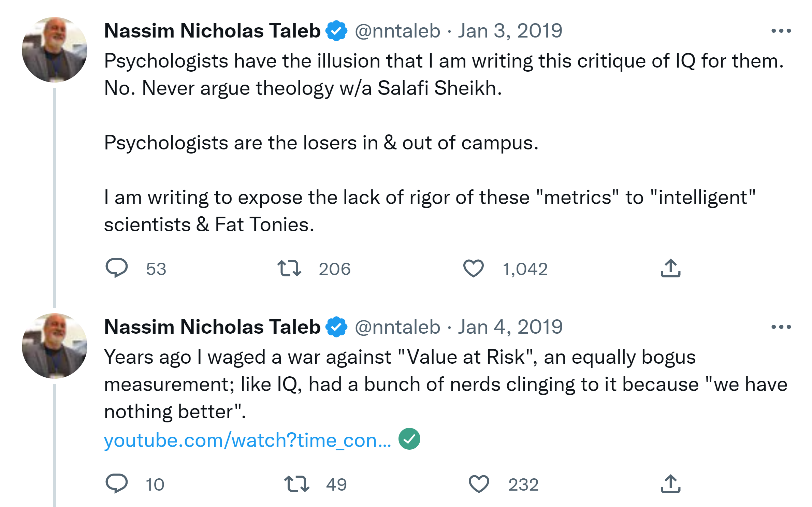
Task: Open more options on Jan 4 tweet
Action: (x=781, y=327)
